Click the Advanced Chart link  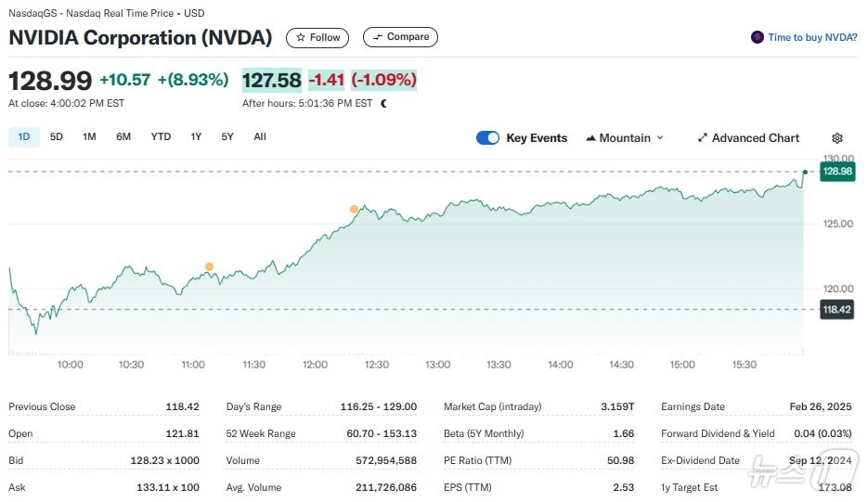[755, 138]
